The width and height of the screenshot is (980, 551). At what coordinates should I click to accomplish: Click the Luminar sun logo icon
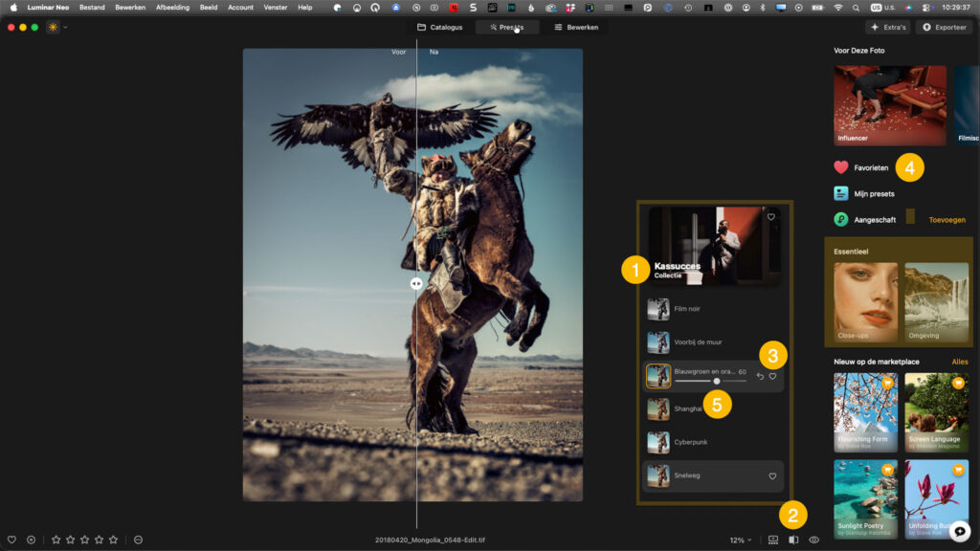click(54, 28)
